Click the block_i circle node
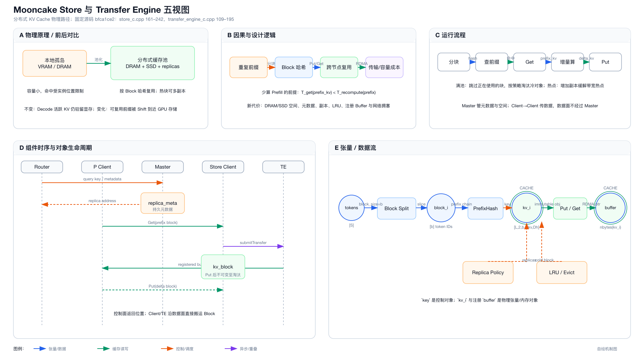This screenshot has width=644, height=362. coord(441,208)
